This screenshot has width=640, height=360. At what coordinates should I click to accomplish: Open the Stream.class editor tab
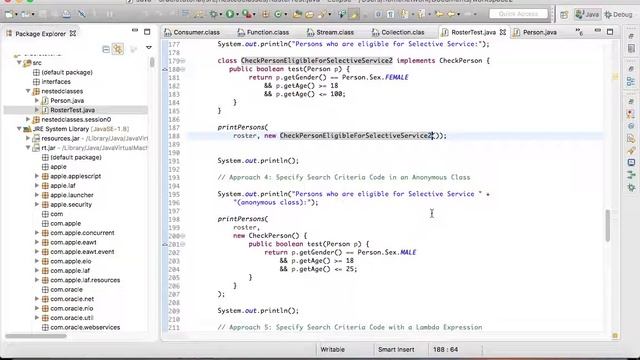[330, 32]
